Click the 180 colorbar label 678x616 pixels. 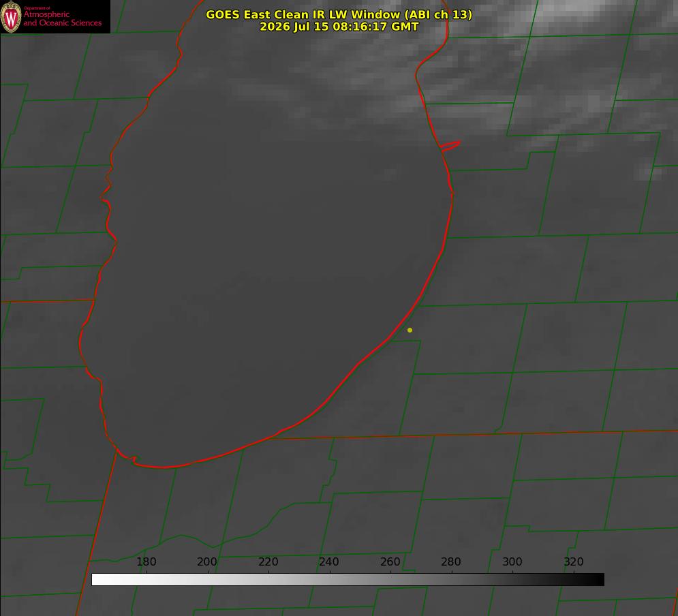pos(146,561)
